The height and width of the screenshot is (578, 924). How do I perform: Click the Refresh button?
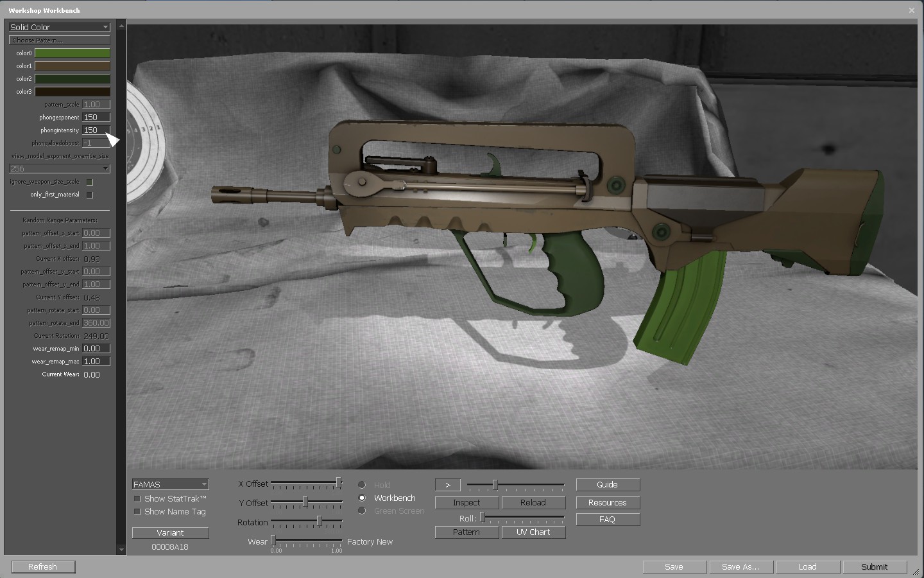[43, 567]
